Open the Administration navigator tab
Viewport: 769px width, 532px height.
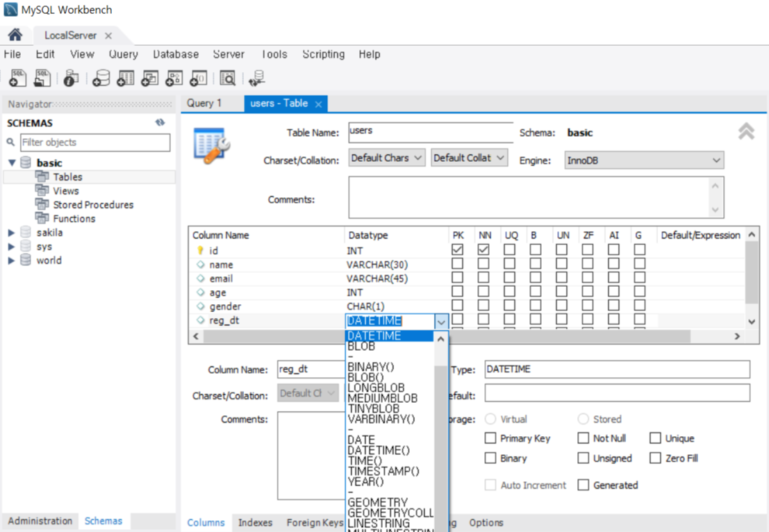(x=40, y=521)
